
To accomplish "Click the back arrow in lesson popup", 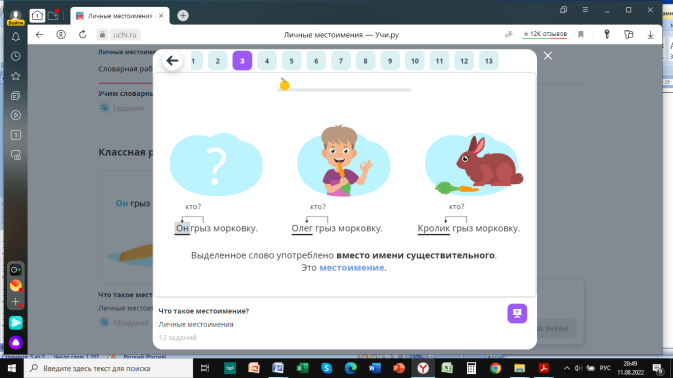I will click(172, 60).
